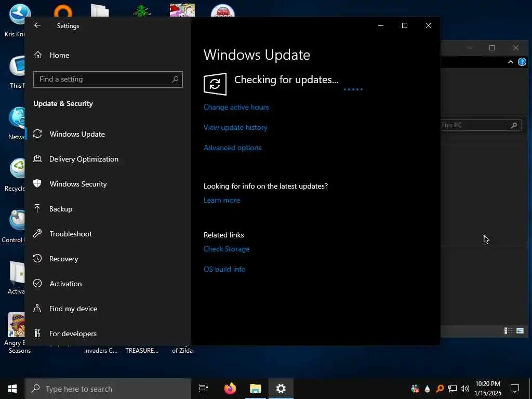
Task: Open the Check Storage link
Action: [227, 249]
